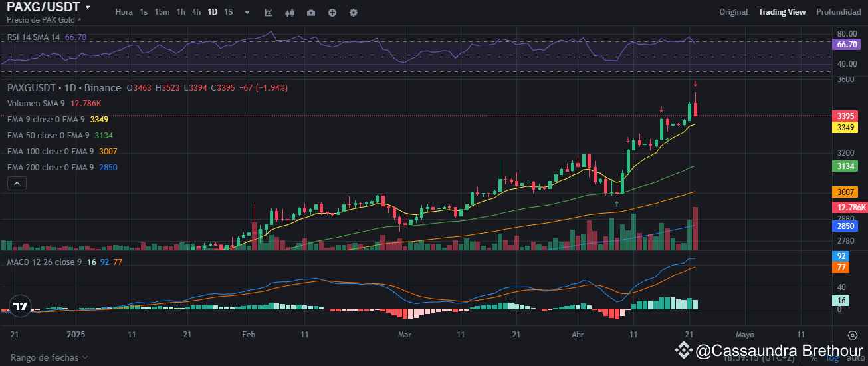The image size is (868, 366).
Task: Switch the interval to 15m
Action: (x=162, y=12)
